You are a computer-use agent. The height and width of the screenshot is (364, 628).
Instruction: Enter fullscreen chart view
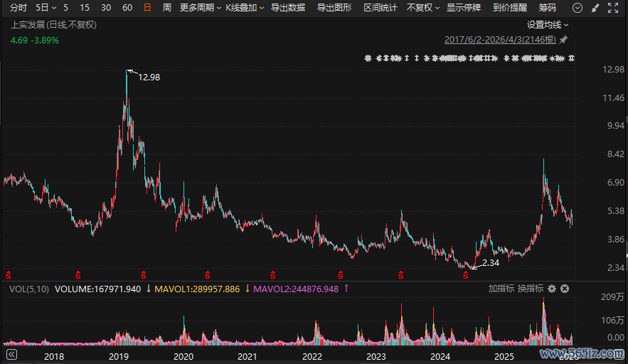613,8
